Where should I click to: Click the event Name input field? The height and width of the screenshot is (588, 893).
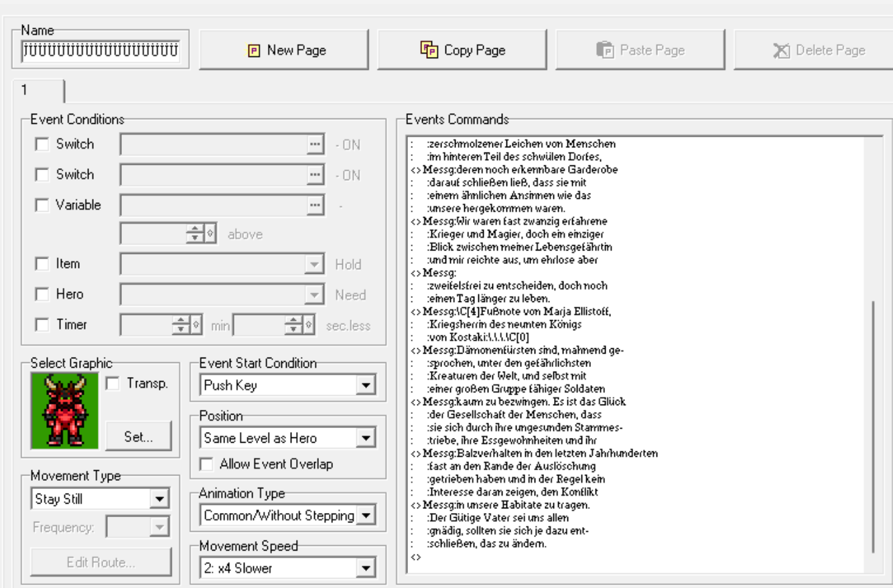(x=100, y=50)
